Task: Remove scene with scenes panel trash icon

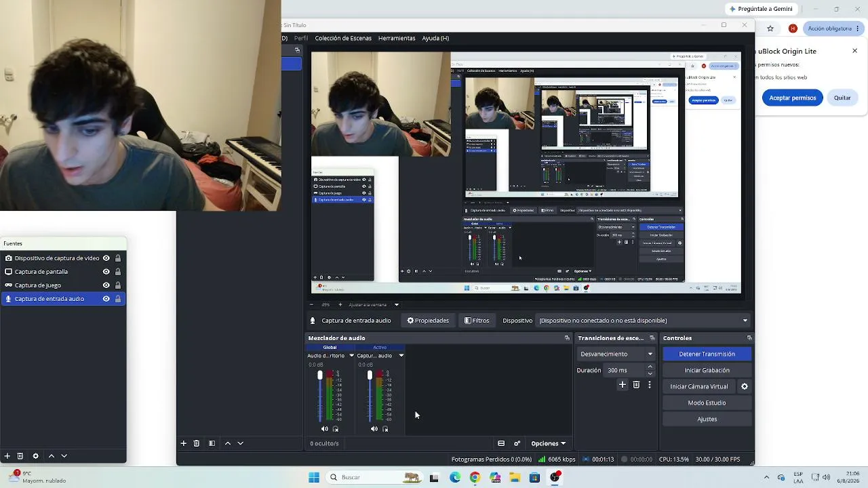Action: [197, 443]
